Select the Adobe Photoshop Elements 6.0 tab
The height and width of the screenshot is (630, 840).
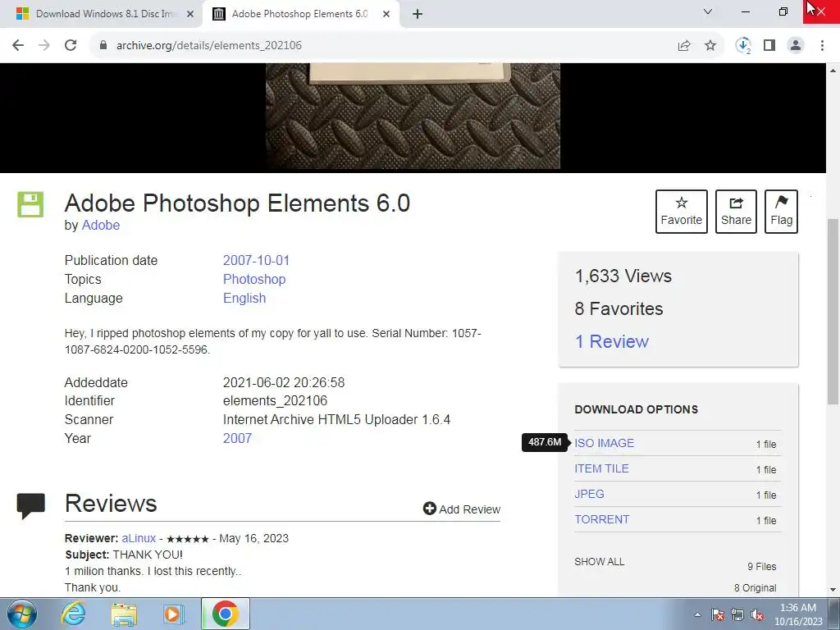click(300, 14)
